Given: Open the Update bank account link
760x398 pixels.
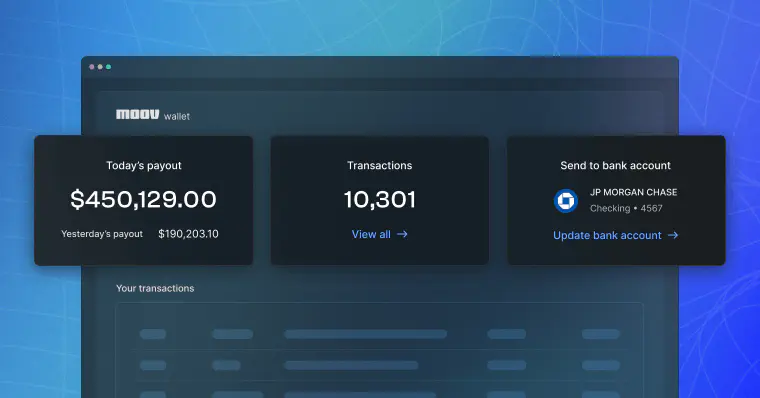Looking at the screenshot, I should pyautogui.click(x=616, y=235).
